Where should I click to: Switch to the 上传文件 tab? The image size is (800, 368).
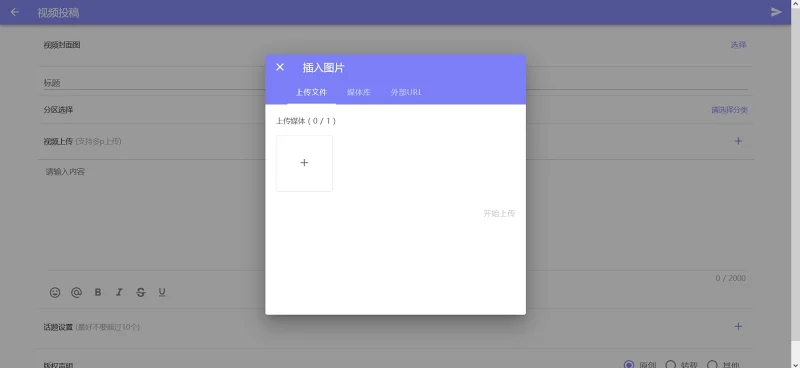pos(311,92)
